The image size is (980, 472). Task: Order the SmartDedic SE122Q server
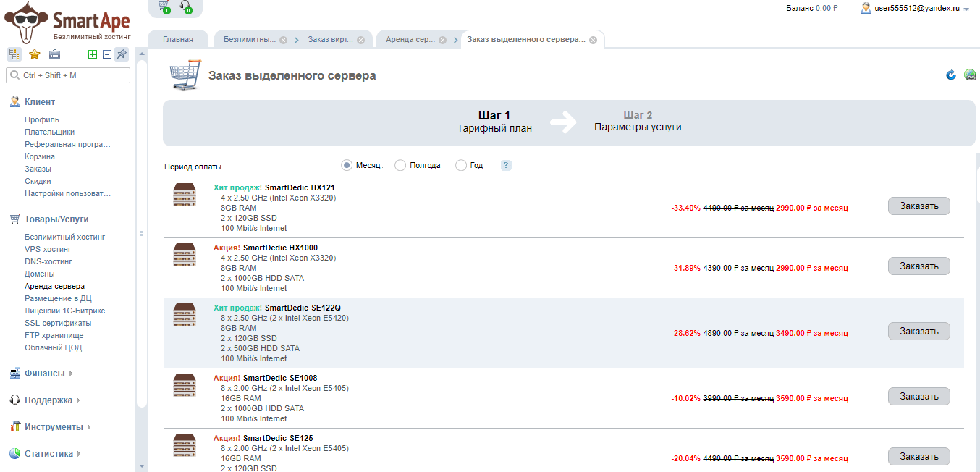918,332
